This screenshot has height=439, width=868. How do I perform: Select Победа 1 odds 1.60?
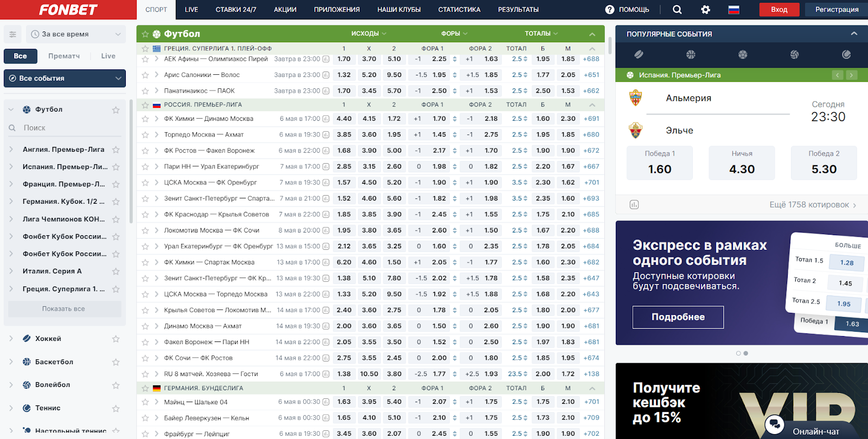[660, 163]
